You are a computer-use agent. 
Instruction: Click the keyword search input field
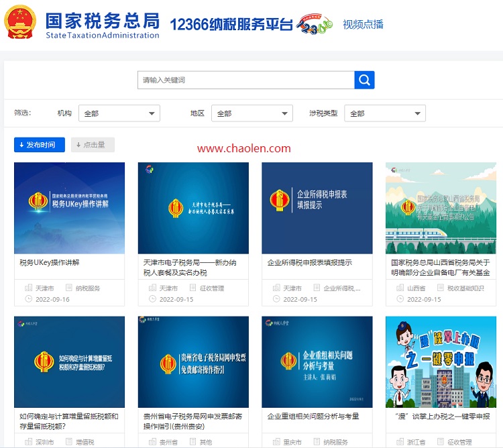pyautogui.click(x=246, y=80)
